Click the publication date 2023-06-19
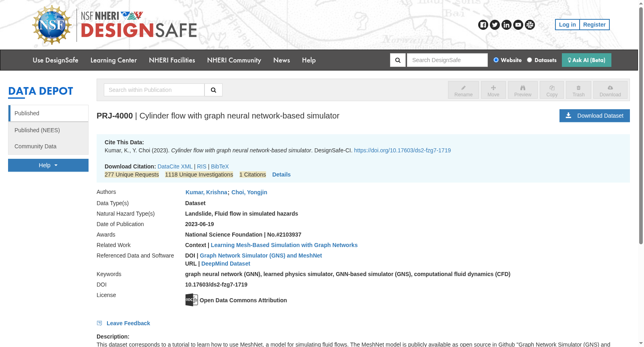This screenshot has width=644, height=347. click(200, 224)
